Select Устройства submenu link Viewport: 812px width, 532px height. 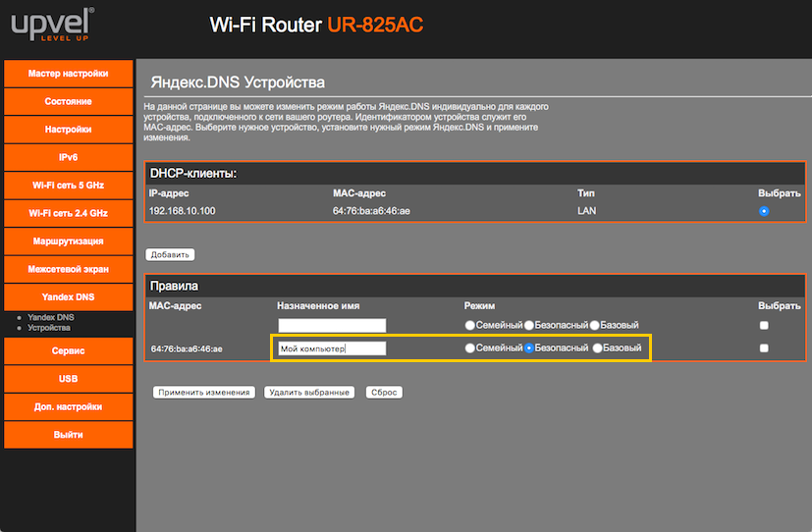pos(49,328)
